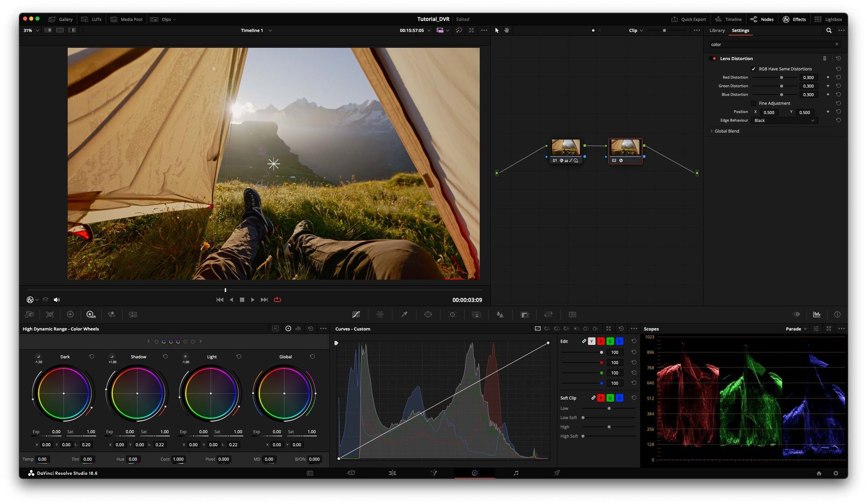Click the Settings tab in right panel
867x504 pixels.
(740, 30)
